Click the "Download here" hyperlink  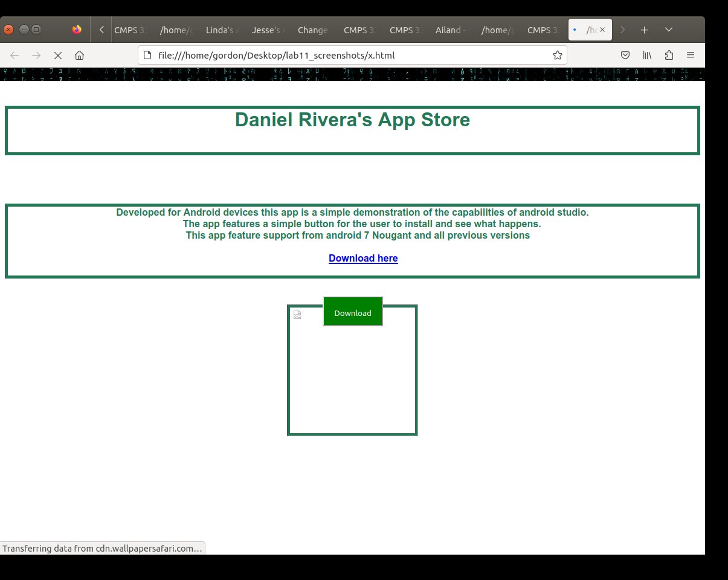[x=363, y=259]
